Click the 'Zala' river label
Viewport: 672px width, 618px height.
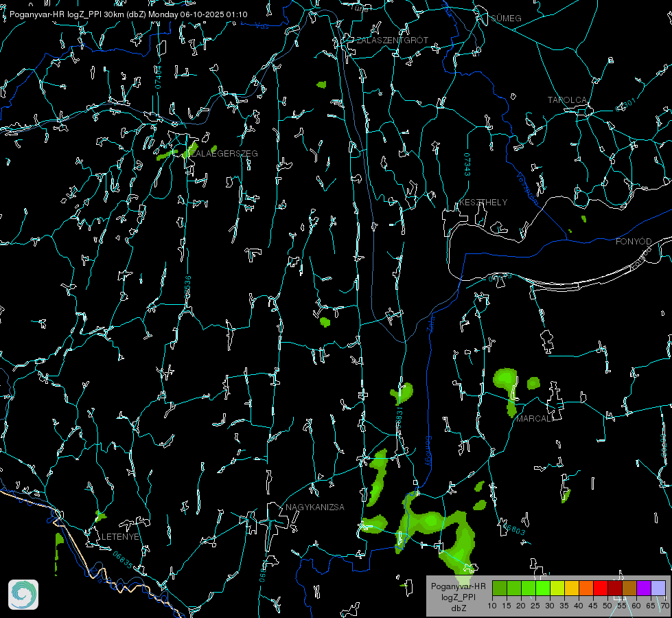coord(430,323)
